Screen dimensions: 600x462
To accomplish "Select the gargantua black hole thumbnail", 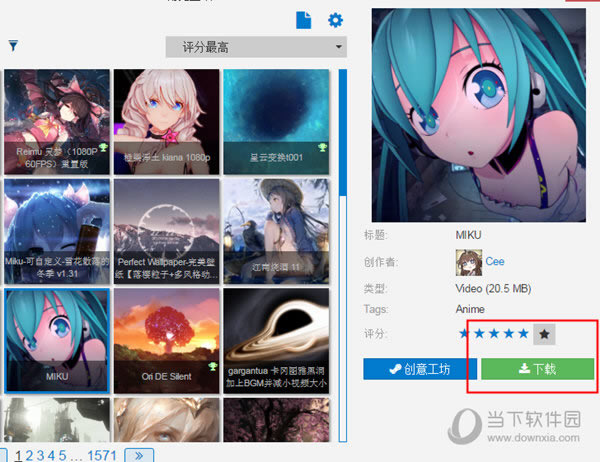I will (x=276, y=341).
